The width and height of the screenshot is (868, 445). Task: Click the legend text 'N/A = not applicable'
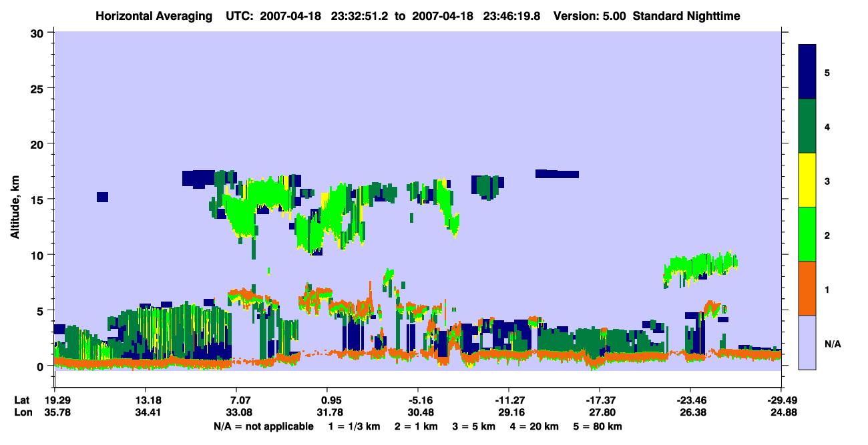tap(263, 426)
